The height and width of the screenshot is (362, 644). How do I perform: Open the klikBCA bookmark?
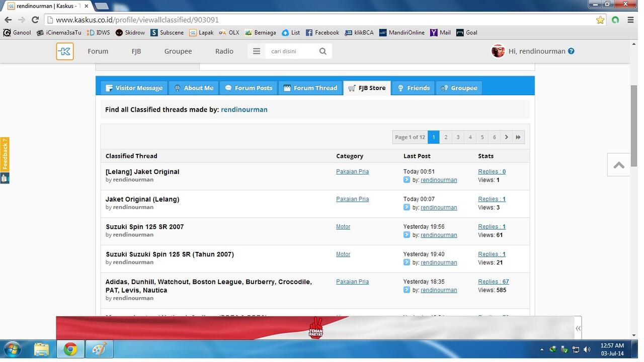[x=359, y=33]
